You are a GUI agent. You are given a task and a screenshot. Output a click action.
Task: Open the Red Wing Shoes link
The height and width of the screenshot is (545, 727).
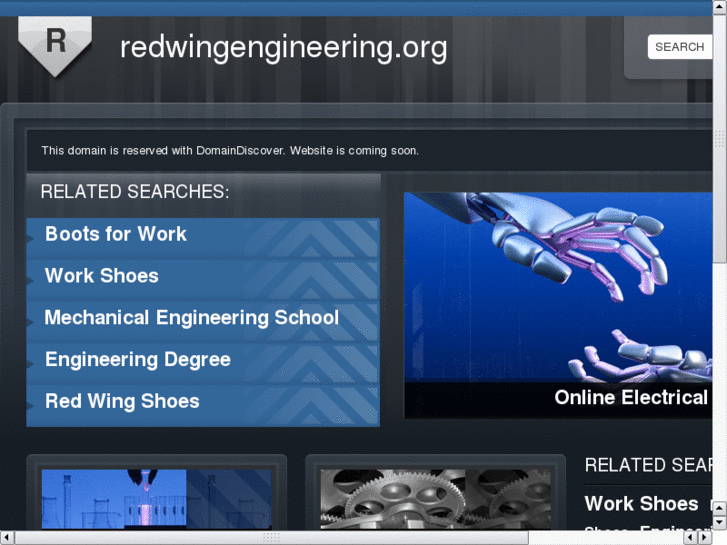pyautogui.click(x=122, y=401)
